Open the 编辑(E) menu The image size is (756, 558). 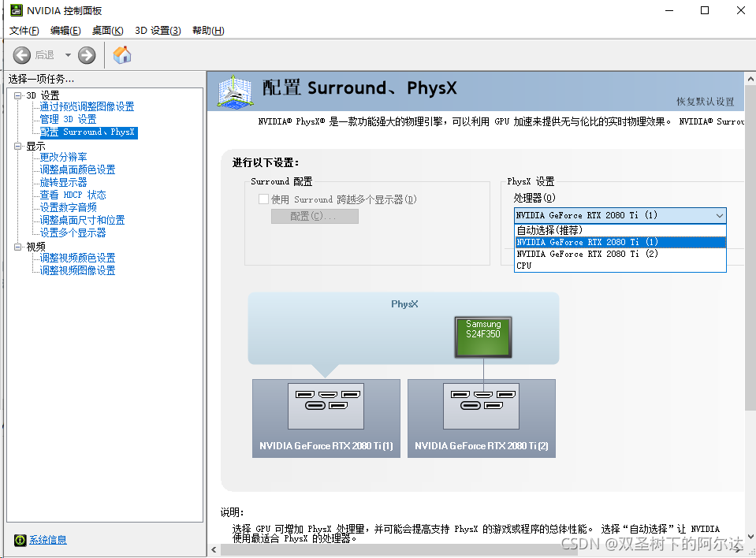65,31
